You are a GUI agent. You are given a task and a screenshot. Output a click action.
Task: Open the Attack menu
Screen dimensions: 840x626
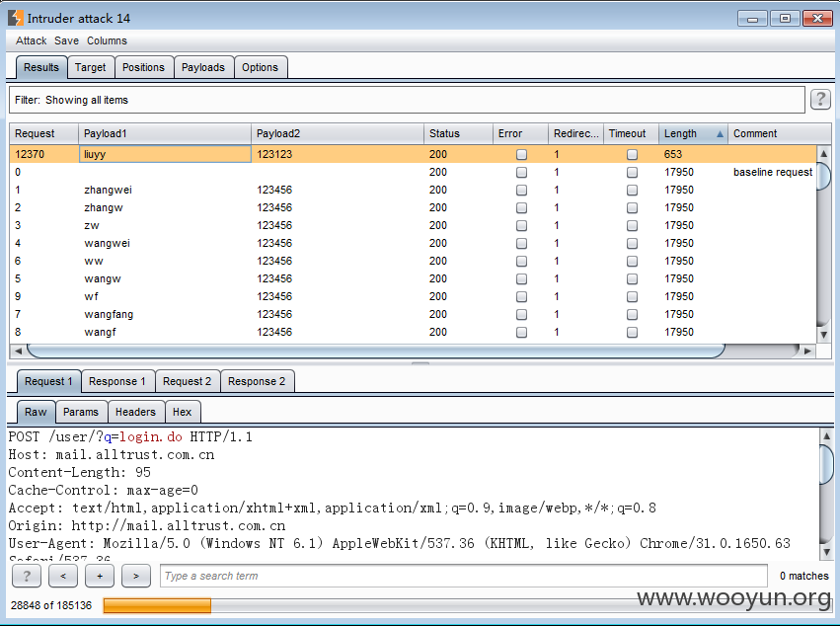31,40
